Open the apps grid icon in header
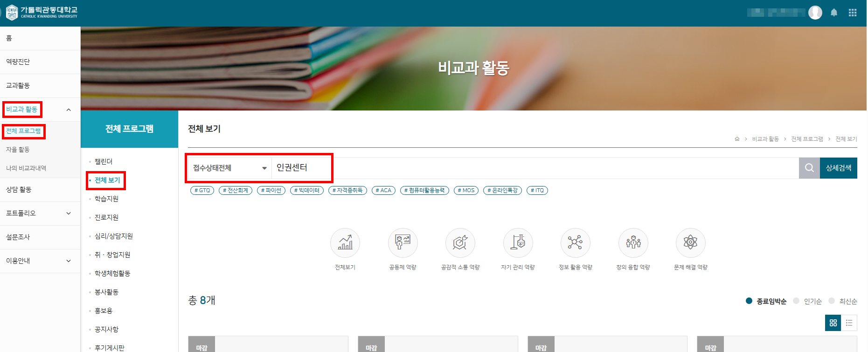Viewport: 868px width, 352px height. pyautogui.click(x=853, y=13)
